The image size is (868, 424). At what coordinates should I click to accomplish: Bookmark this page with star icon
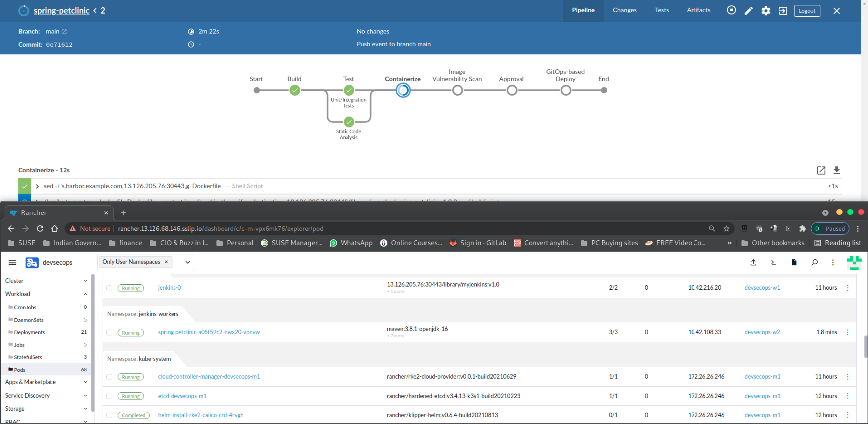726,228
